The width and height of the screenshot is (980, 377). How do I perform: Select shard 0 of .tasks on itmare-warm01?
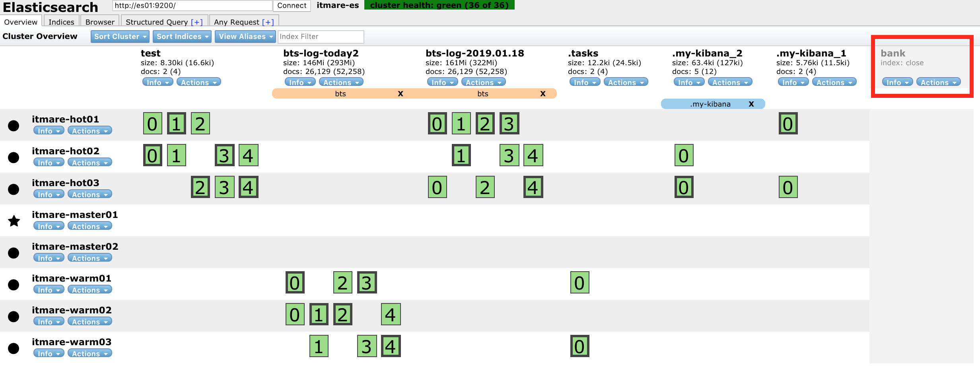click(580, 282)
